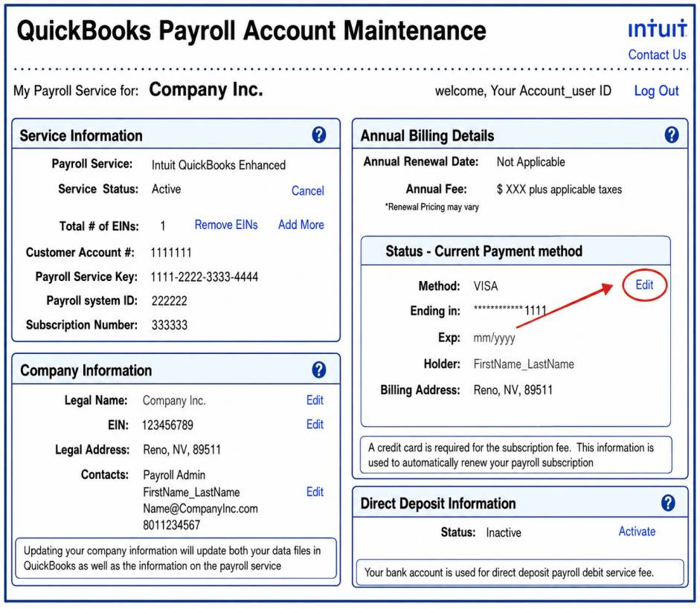
Task: Click the Renewal Pricing may vary note
Action: point(431,207)
